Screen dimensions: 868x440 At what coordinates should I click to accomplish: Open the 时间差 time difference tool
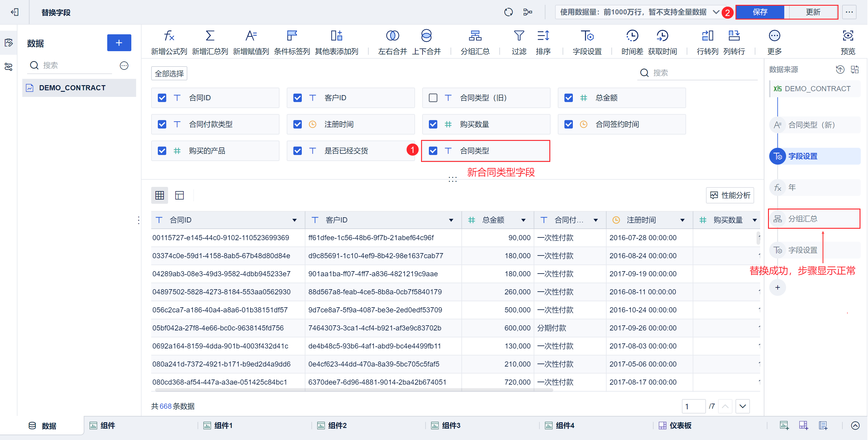(x=632, y=36)
